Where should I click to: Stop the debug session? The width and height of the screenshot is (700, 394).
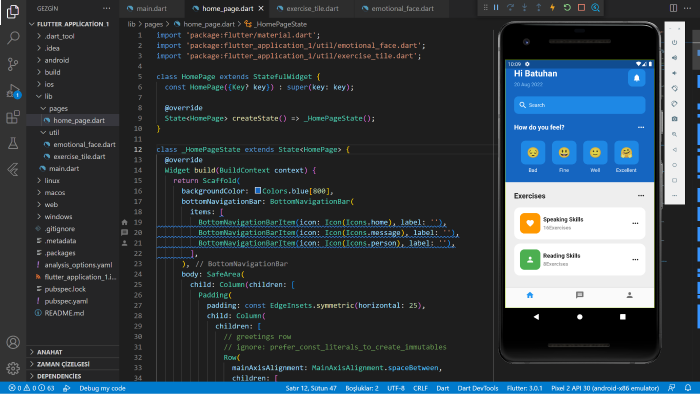tap(581, 8)
